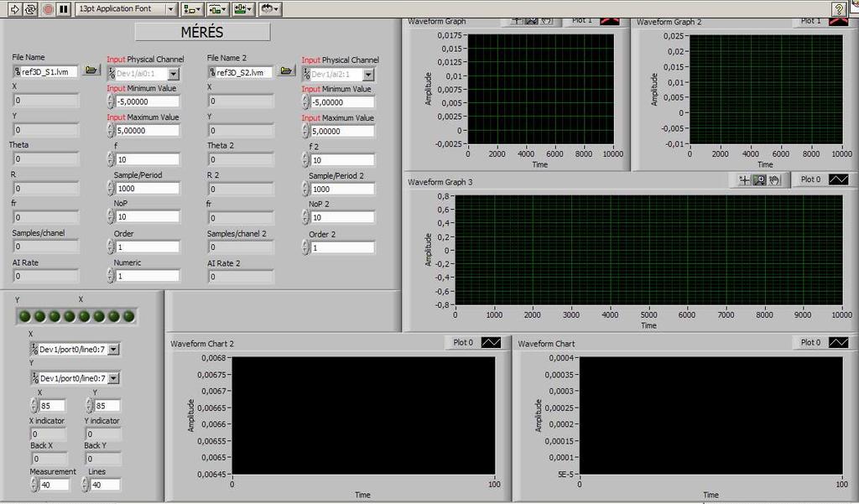Open folder browser next to ref3D_S2.lvm
Viewport: 859px width, 504px height.
coord(286,70)
